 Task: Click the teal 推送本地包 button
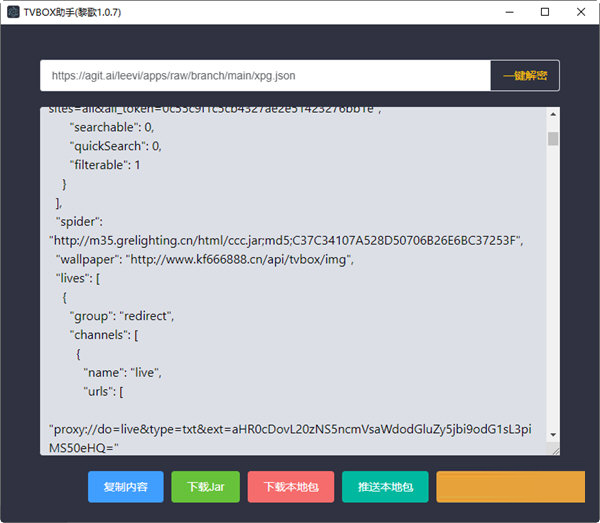(x=385, y=487)
